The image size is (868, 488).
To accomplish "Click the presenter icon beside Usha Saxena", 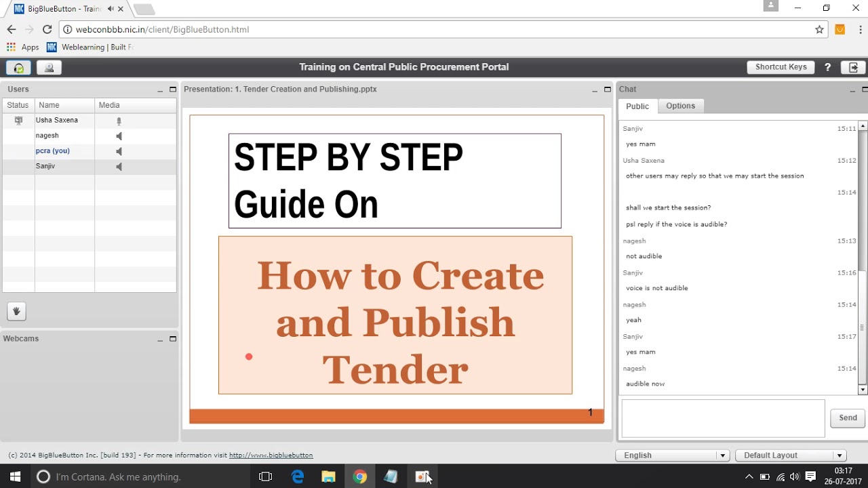I will [18, 121].
